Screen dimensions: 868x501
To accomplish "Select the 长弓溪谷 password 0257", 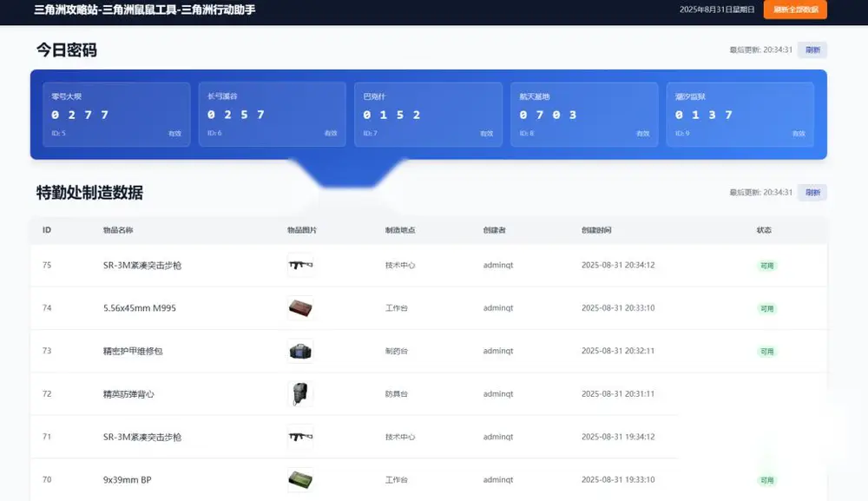I will 236,115.
